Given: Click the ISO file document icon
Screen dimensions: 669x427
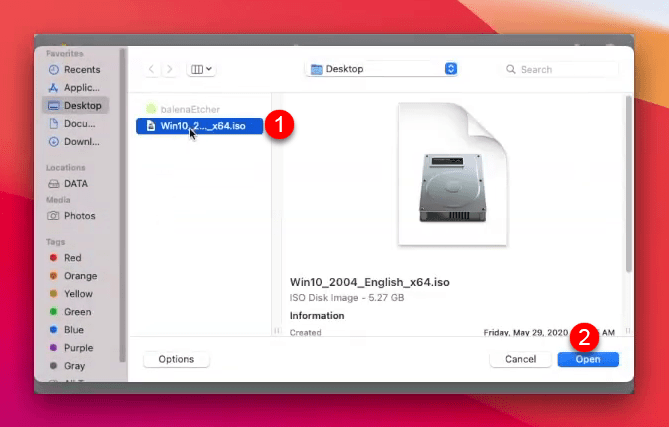Looking at the screenshot, I should point(151,126).
